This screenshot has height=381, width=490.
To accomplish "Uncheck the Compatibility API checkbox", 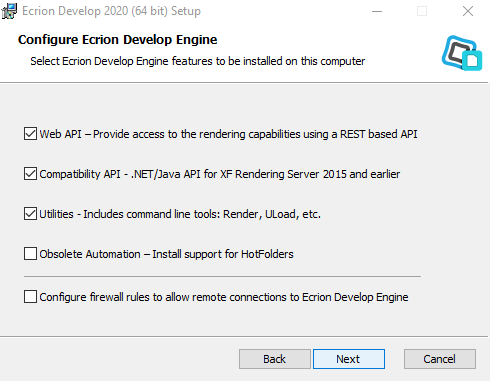I will pos(30,174).
